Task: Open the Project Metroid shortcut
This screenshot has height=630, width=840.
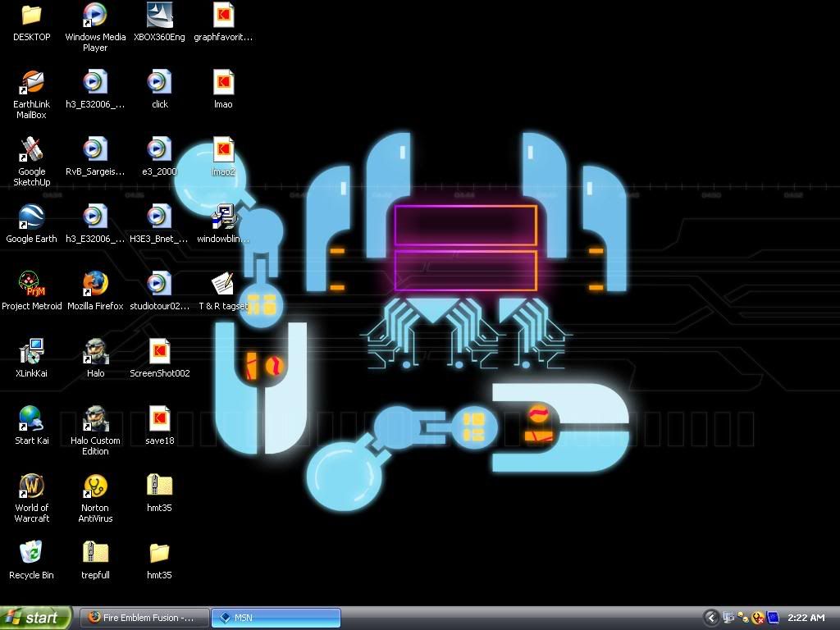Action: [x=31, y=285]
